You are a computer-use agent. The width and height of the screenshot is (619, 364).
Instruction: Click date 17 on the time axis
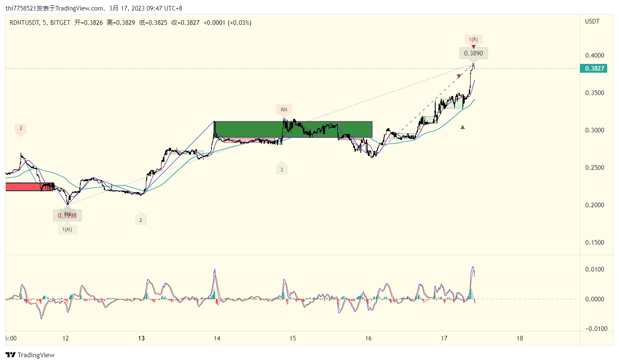(x=444, y=338)
